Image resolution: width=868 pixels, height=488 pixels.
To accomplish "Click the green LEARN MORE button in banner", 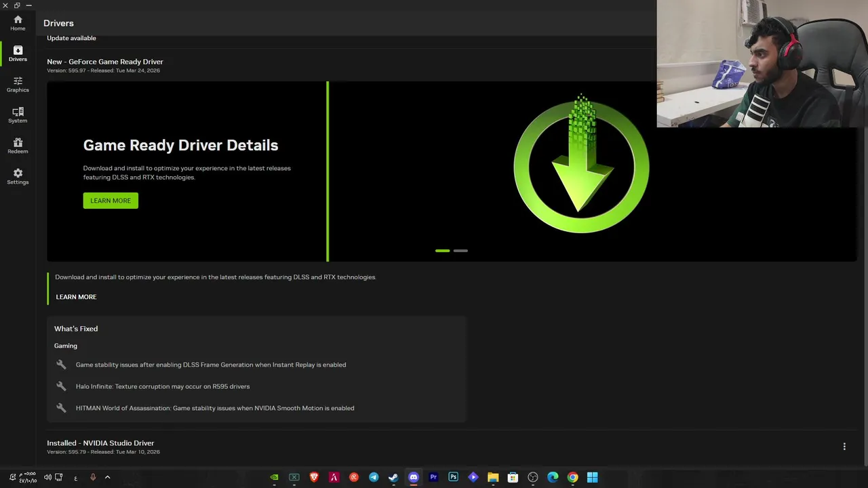I will (111, 201).
